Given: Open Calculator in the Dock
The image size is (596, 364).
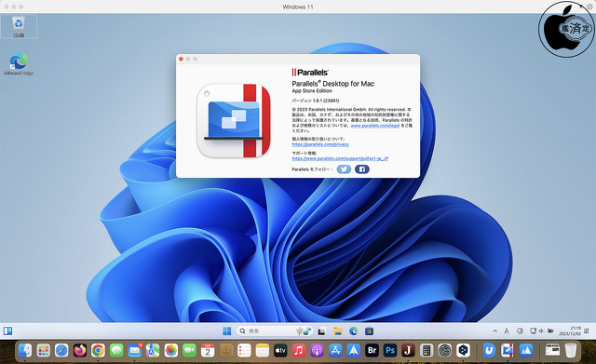Looking at the screenshot, I should pyautogui.click(x=427, y=350).
